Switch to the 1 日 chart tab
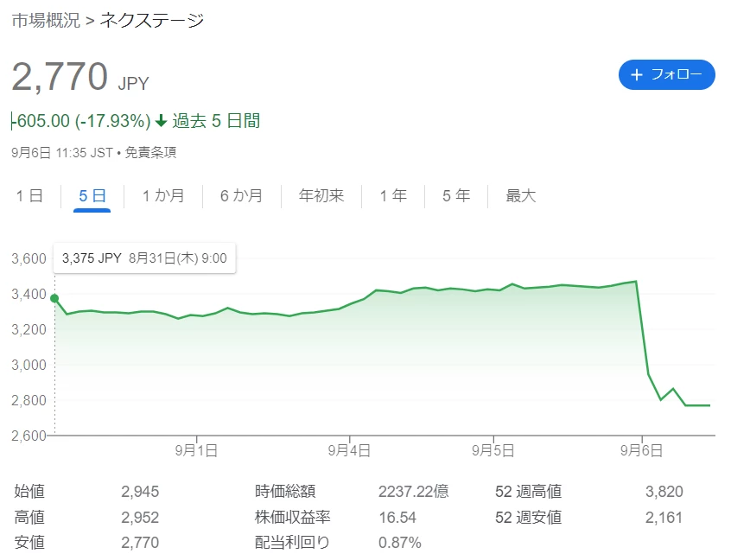This screenshot has height=560, width=750. tap(29, 195)
